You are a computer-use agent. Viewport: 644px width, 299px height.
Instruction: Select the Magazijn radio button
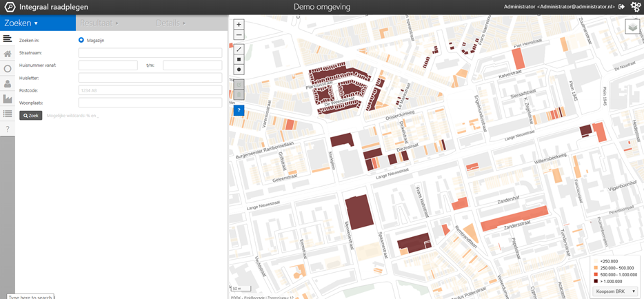point(81,40)
